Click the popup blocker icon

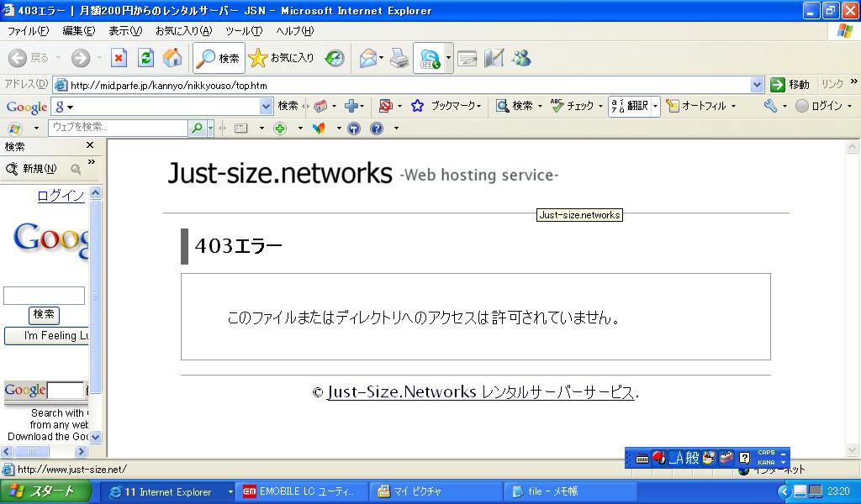point(385,106)
